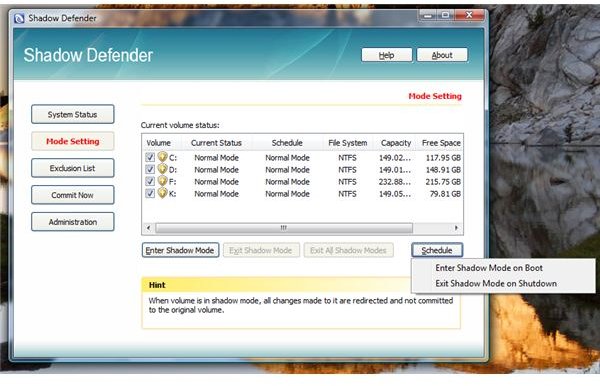Select the D: volume label
Image resolution: width=600 pixels, height=386 pixels.
tap(173, 169)
